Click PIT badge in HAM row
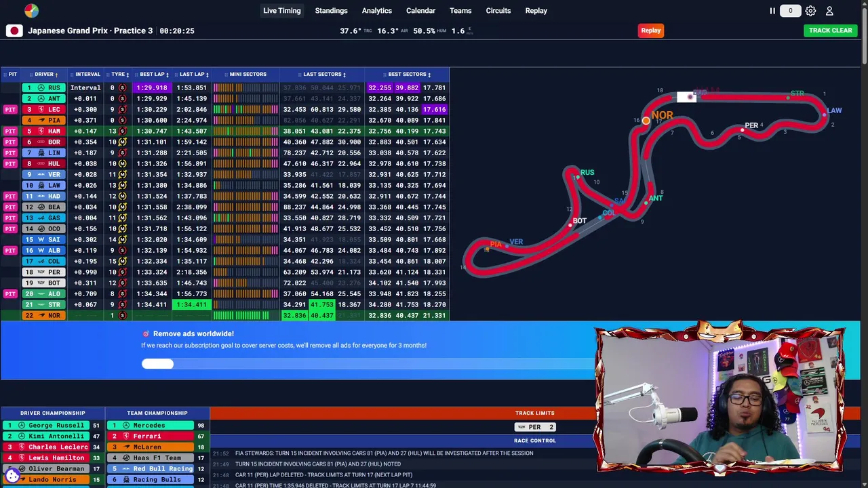Screen dimensions: 868x488 (10, 131)
